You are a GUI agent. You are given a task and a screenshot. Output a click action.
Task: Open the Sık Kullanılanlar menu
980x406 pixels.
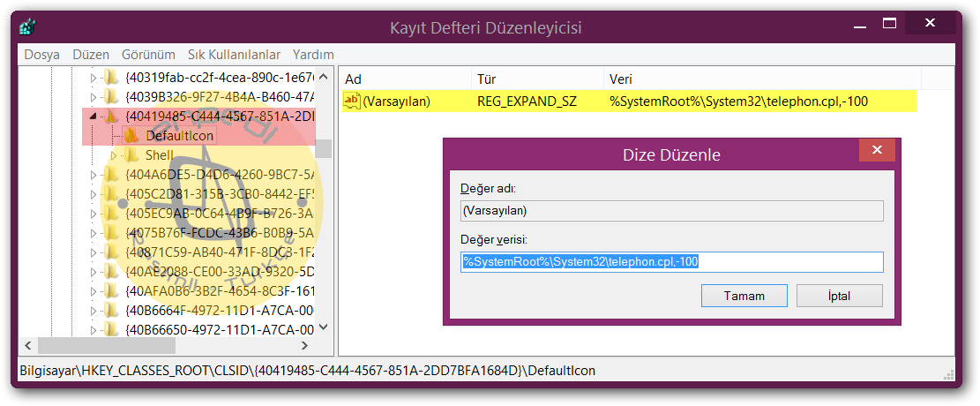tap(234, 55)
